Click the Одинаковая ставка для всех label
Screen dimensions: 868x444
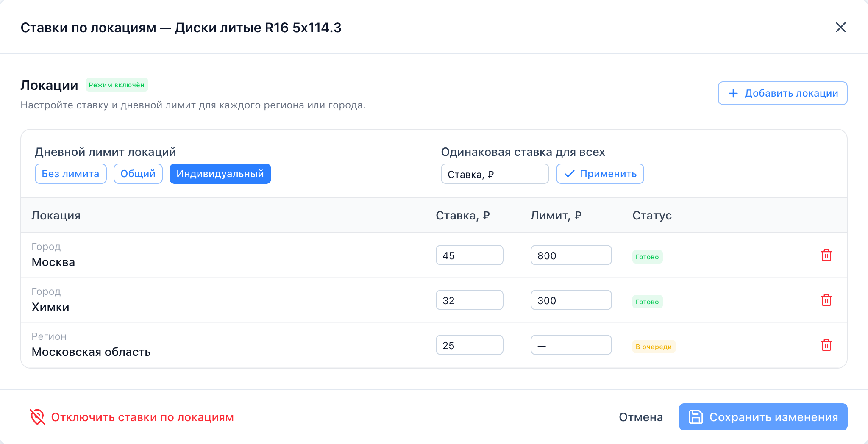tap(523, 152)
